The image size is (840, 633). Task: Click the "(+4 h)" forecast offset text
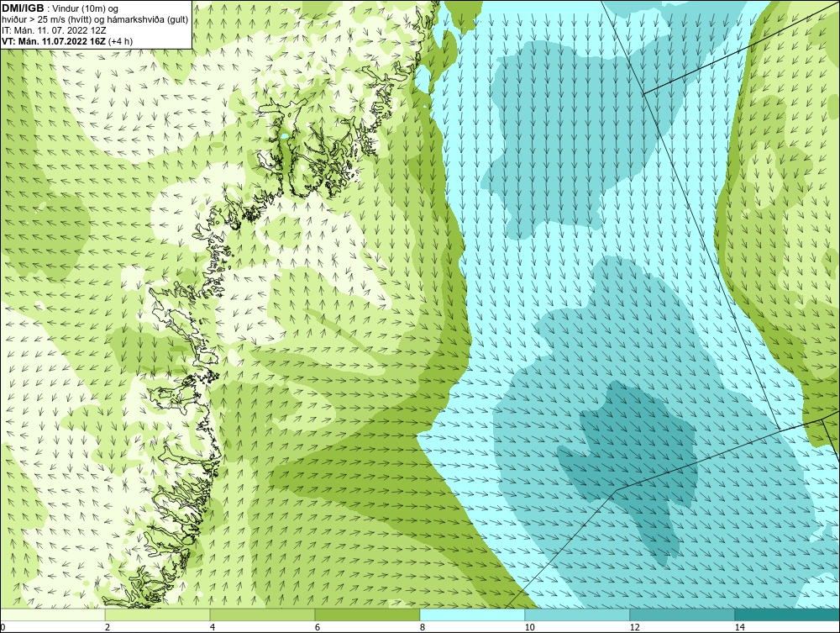120,41
